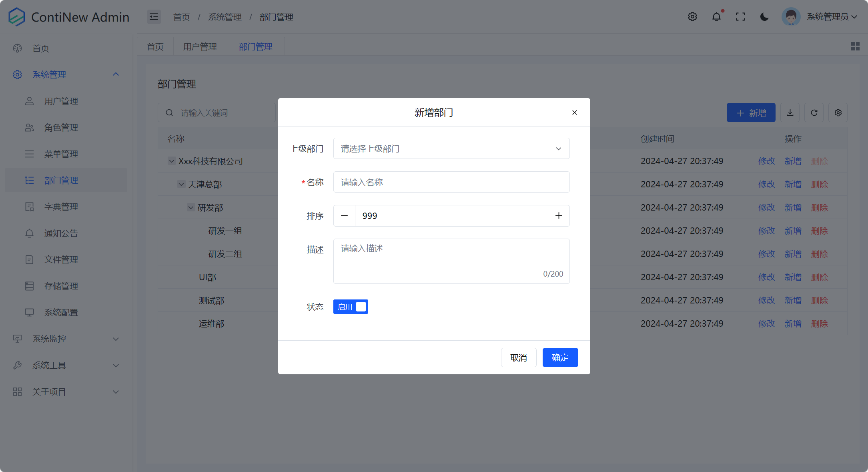Image resolution: width=868 pixels, height=472 pixels.
Task: Switch to dark mode using the moon icon
Action: [x=764, y=16]
